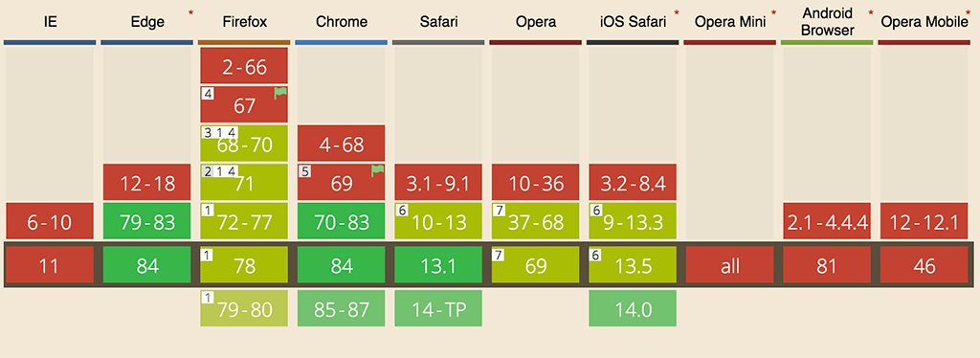Click the note 4 badge on Firefox 67
Screen dimensions: 980x358
click(208, 94)
